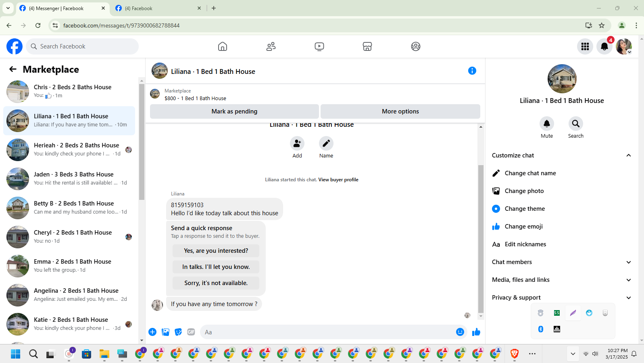
Task: Open the browser tab search dropdown
Action: [x=8, y=8]
